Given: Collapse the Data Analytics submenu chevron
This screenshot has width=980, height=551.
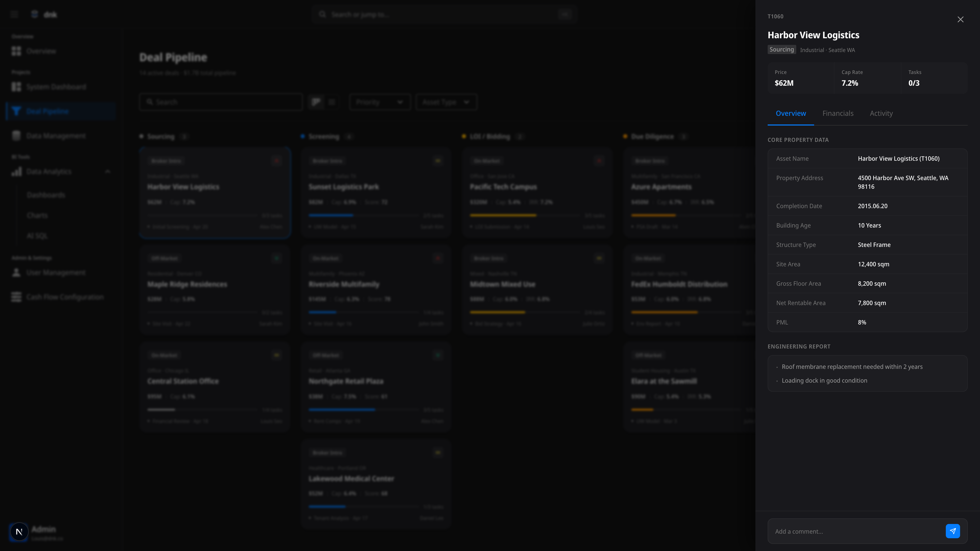Looking at the screenshot, I should [x=108, y=171].
